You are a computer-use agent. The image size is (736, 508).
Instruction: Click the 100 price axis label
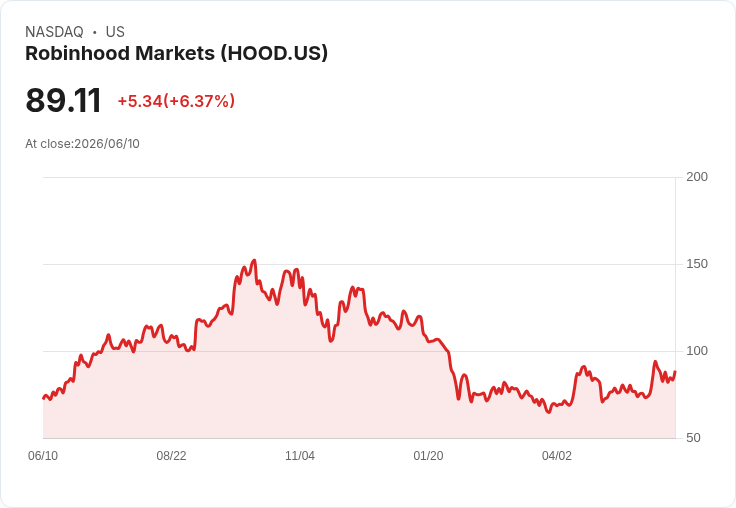(x=697, y=351)
